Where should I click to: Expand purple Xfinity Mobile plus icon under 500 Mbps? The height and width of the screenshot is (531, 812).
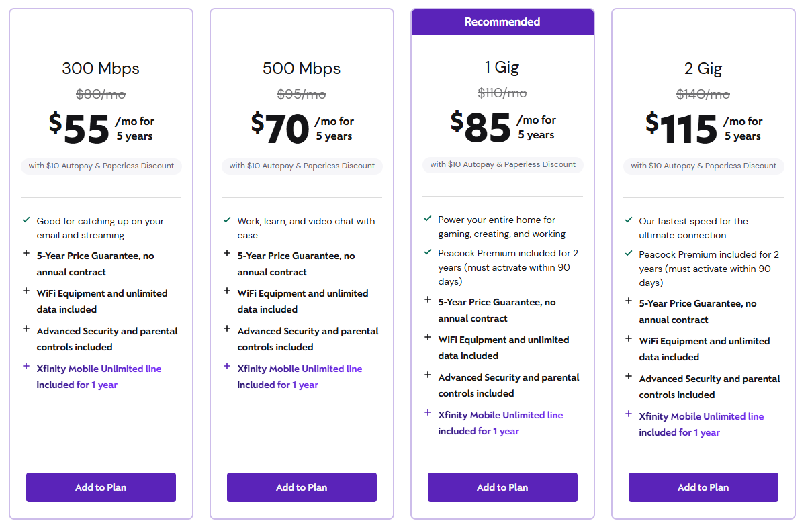pos(227,367)
